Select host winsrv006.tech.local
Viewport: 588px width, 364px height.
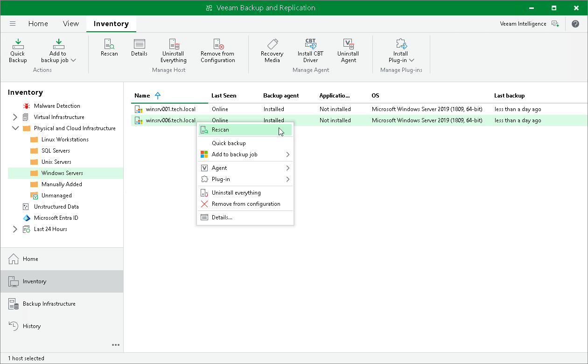[170, 120]
